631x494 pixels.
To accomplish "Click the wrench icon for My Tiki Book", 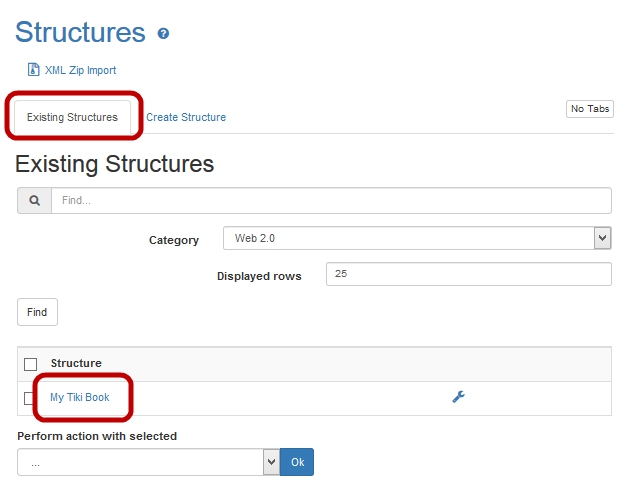I will click(x=458, y=397).
